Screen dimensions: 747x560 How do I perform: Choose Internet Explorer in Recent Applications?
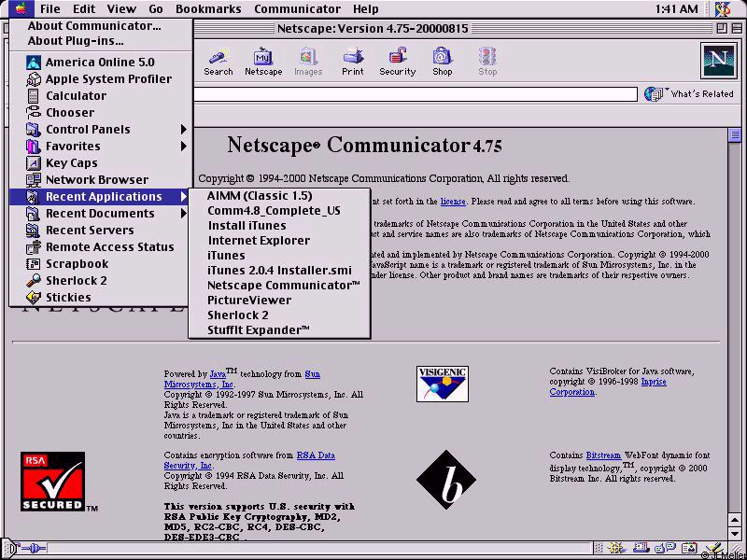(279, 241)
